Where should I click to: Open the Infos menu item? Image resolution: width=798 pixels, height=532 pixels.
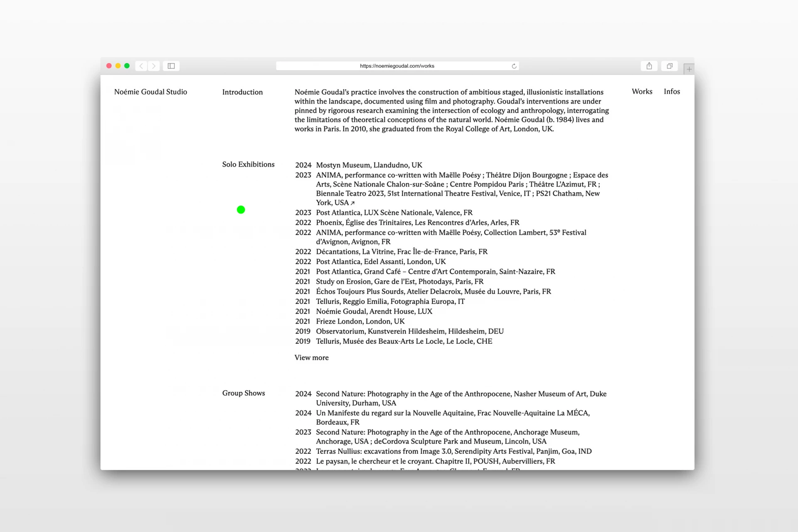(672, 91)
